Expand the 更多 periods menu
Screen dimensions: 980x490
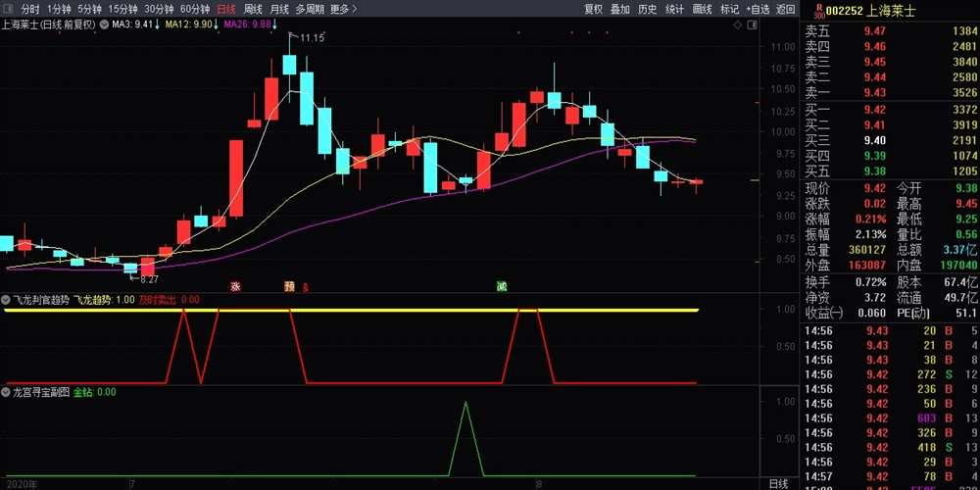343,9
